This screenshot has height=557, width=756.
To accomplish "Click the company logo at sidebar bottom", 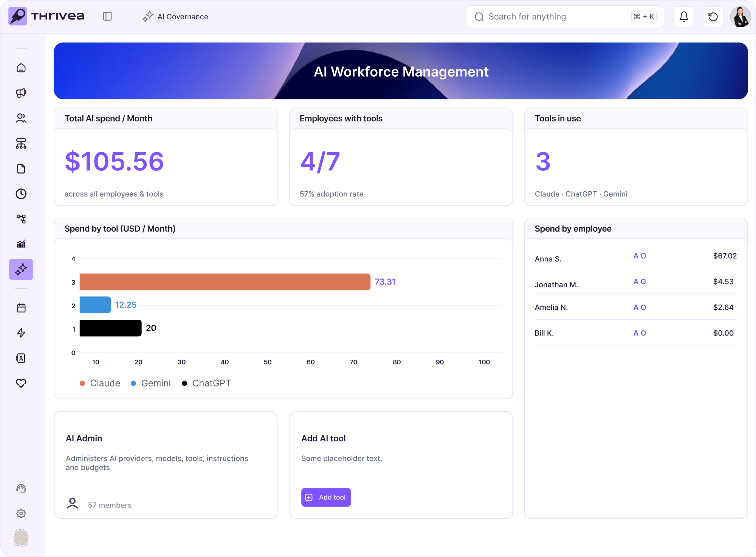I will pos(21,538).
